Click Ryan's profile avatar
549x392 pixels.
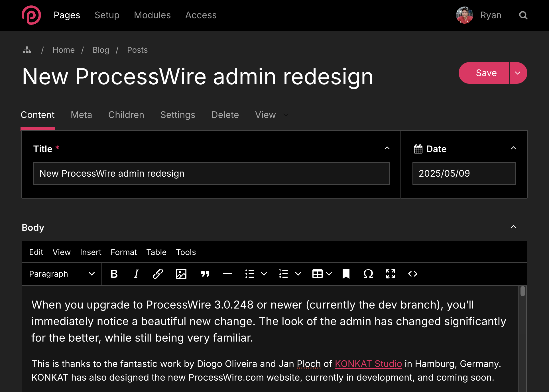pos(464,15)
